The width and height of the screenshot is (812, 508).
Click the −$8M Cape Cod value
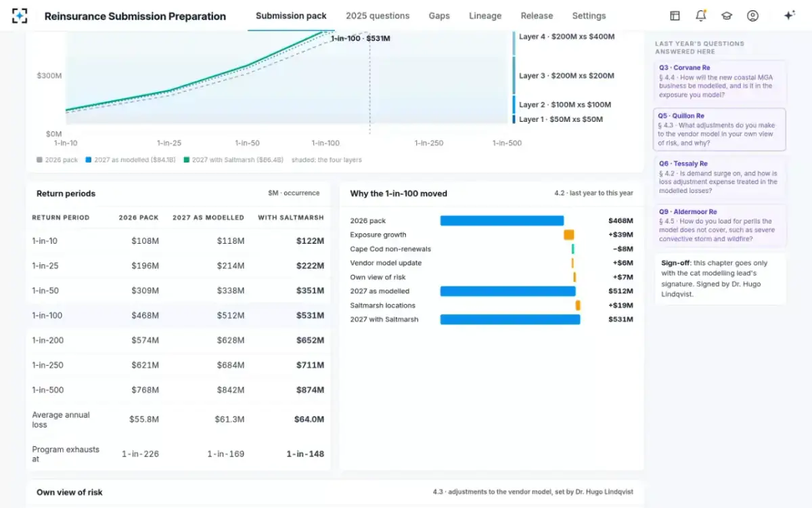tap(623, 249)
